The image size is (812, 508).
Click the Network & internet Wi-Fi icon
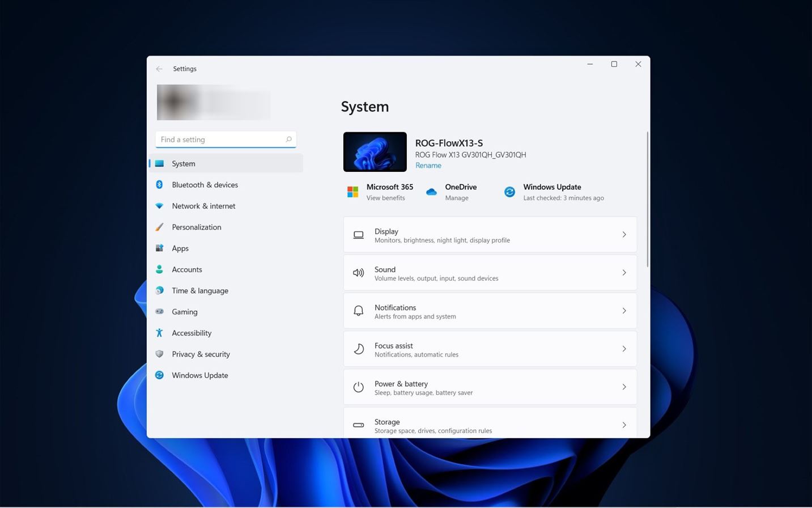click(159, 206)
